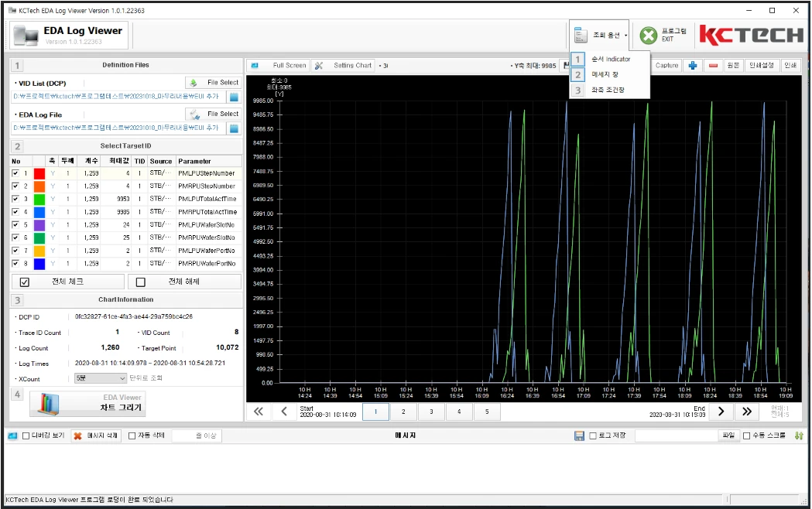Image resolution: width=812 pixels, height=509 pixels.
Task: Uncheck row 2 PMRPUStepNumber checkbox
Action: point(15,186)
